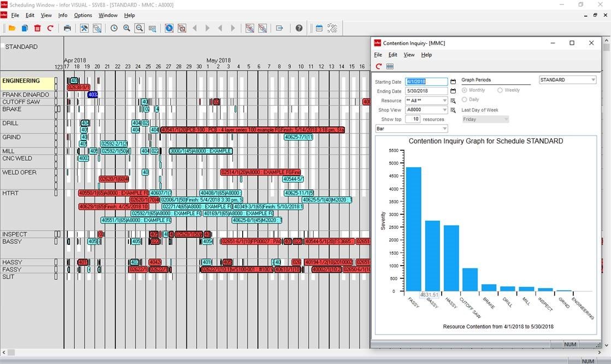
Task: Zoom out with the minus magnifier icon
Action: (x=139, y=28)
